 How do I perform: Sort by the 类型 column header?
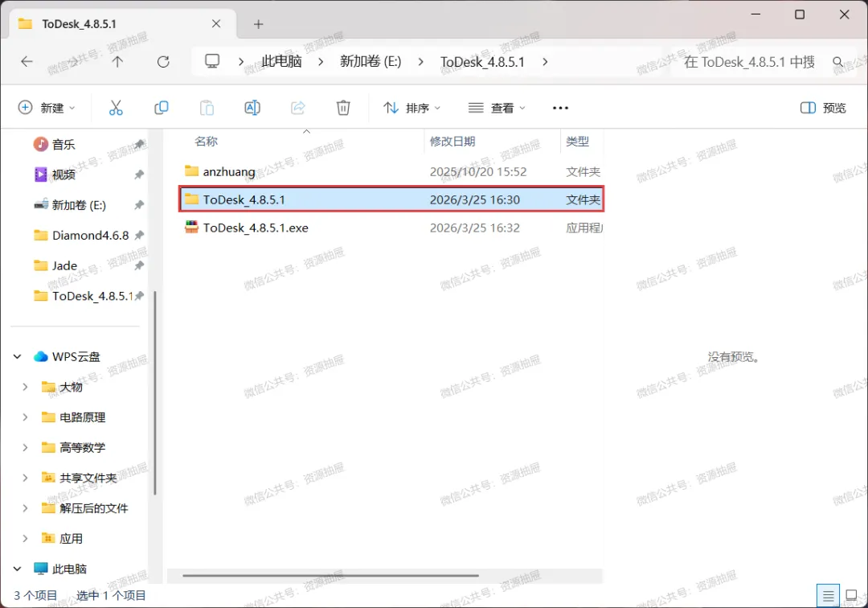pyautogui.click(x=577, y=142)
